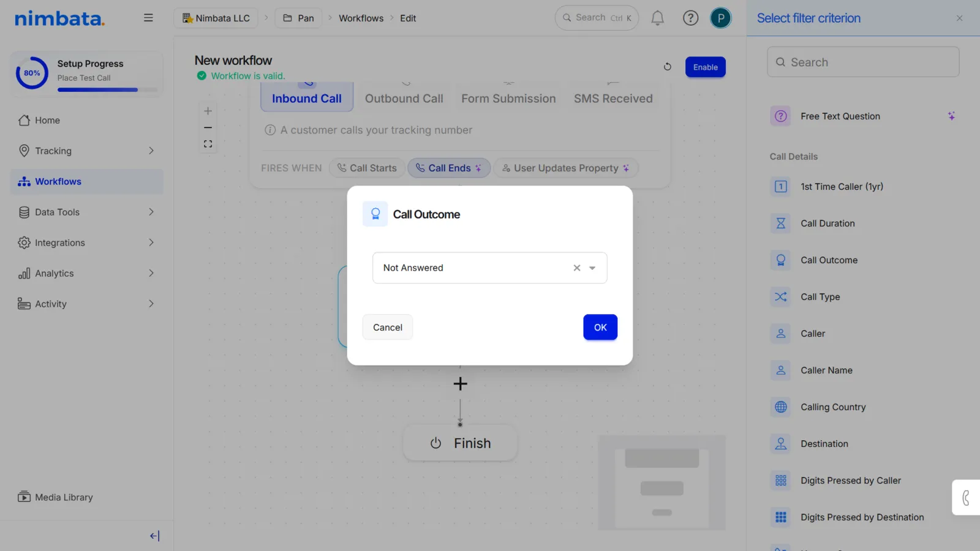The width and height of the screenshot is (980, 551).
Task: Zoom in on the workflow canvas
Action: click(x=208, y=111)
